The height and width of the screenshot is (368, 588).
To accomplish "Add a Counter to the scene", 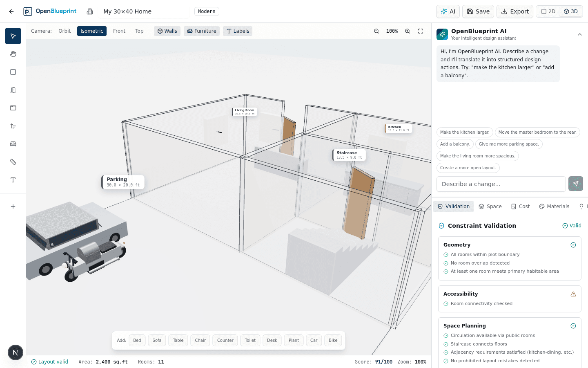I will (225, 340).
